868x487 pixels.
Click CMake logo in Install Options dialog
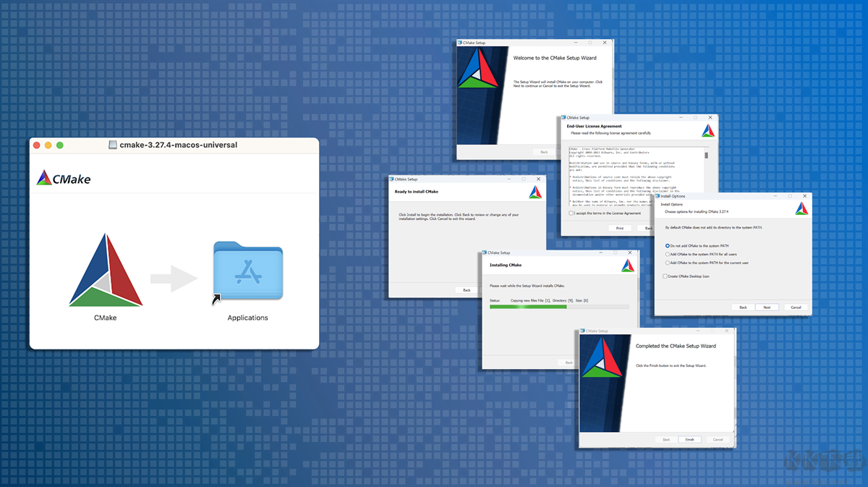pos(801,208)
